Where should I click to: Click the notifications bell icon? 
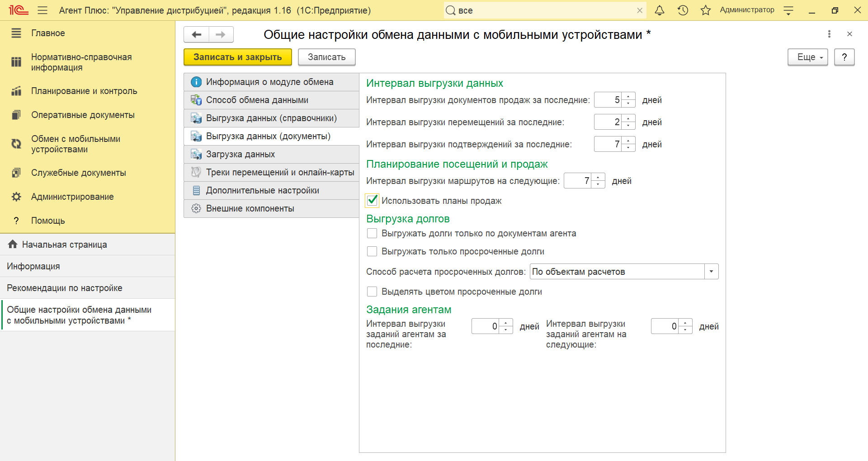[660, 10]
